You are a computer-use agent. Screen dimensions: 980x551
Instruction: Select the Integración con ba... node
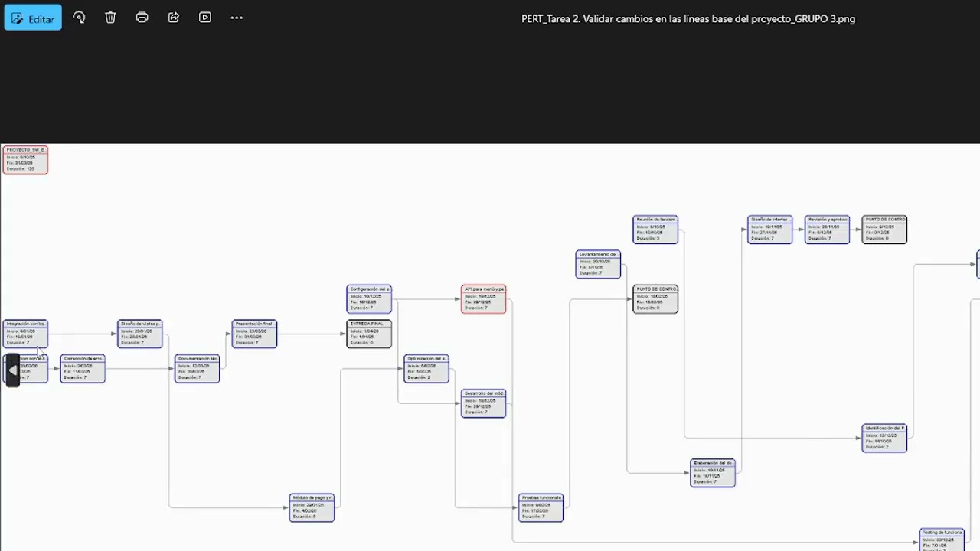pos(25,334)
